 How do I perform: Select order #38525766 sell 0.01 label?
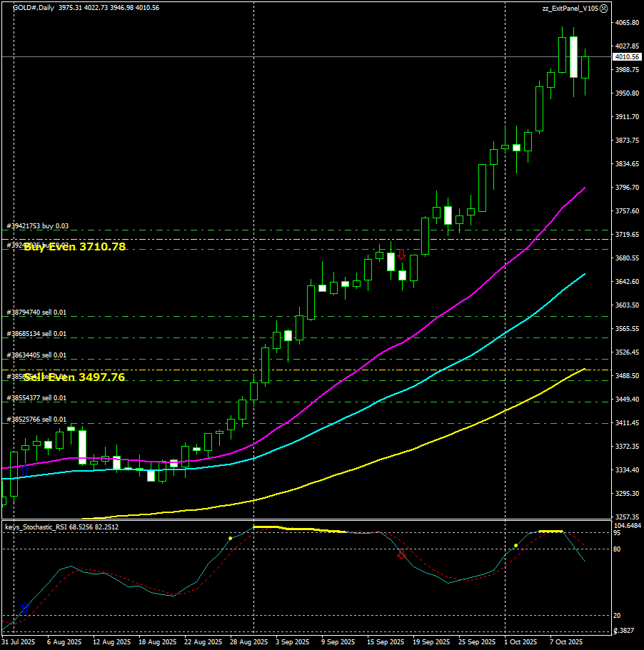[36, 420]
